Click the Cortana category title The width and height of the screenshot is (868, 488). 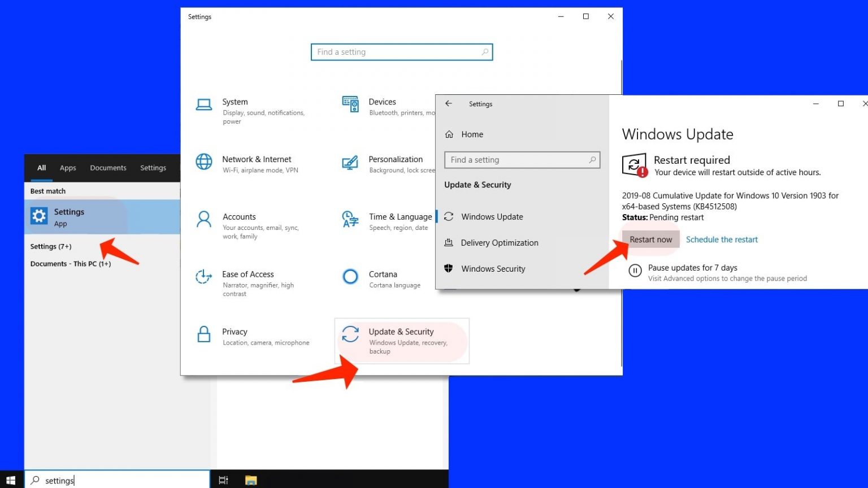[383, 274]
